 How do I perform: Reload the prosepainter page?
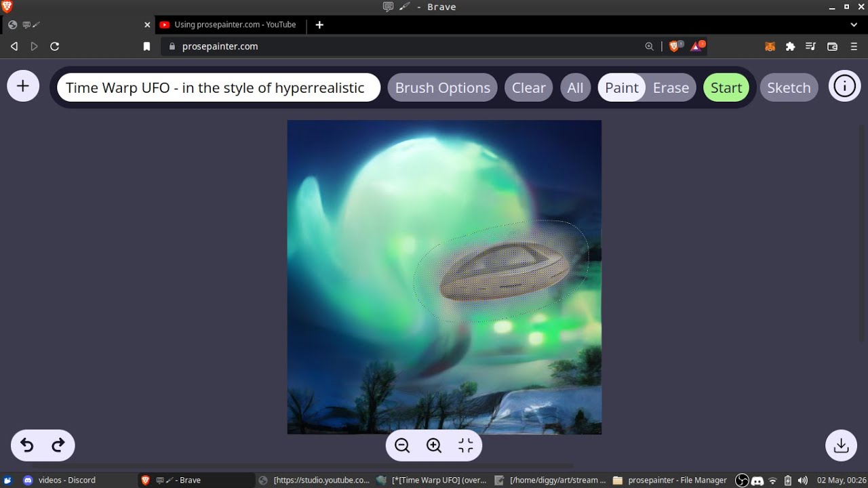click(55, 46)
